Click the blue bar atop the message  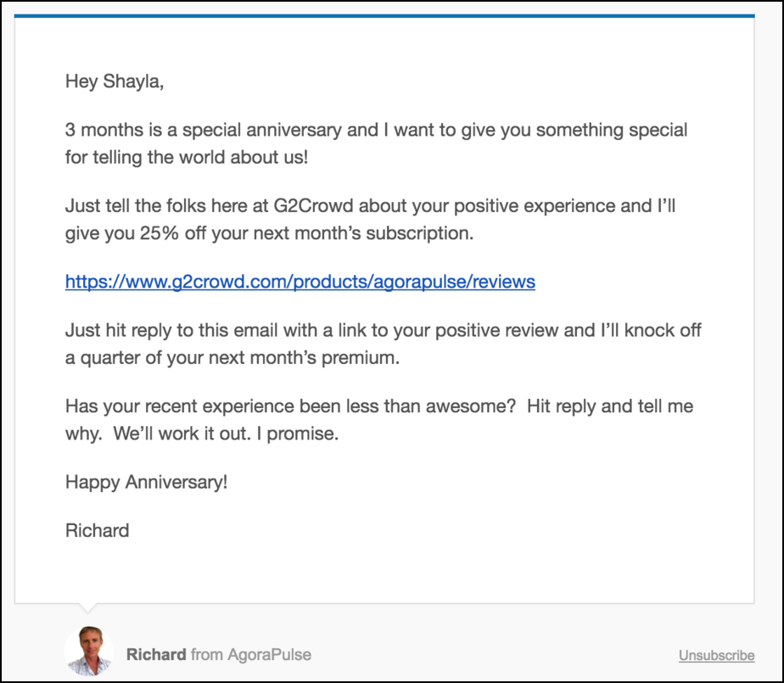point(384,16)
